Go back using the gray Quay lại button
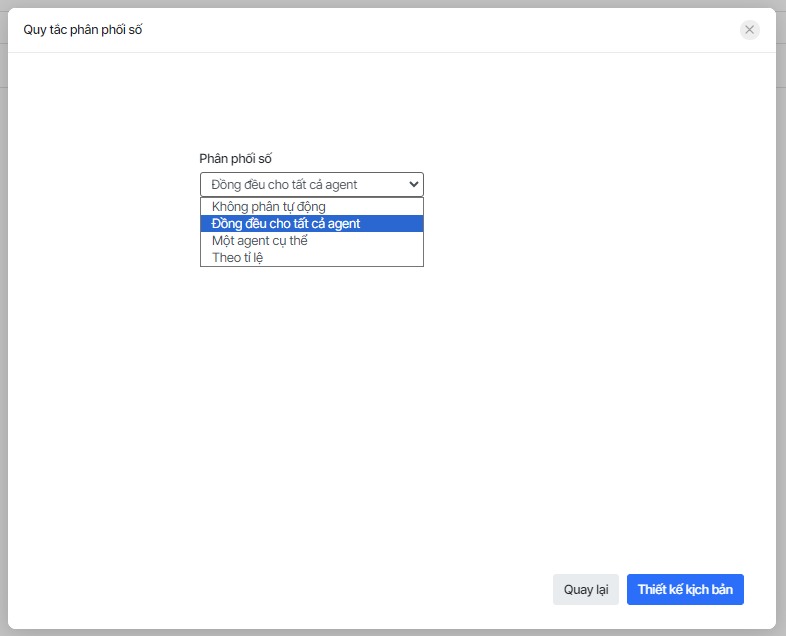Viewport: 786px width, 636px height. coord(586,589)
